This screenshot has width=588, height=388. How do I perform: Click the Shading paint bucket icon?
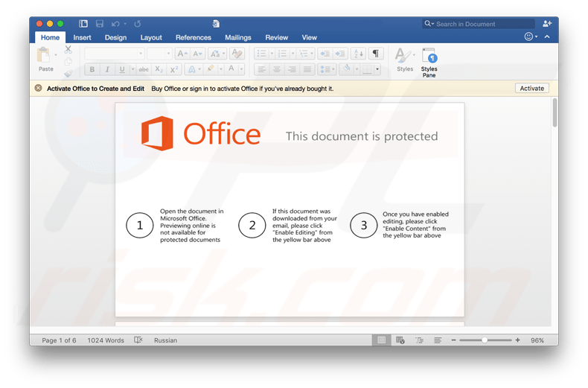347,69
